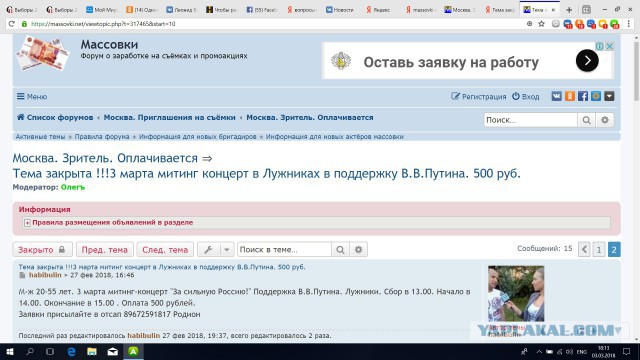Viewport: 640px width, 360px height.
Task: Click the forum search field 'Поиск…'
Action: 530,120
